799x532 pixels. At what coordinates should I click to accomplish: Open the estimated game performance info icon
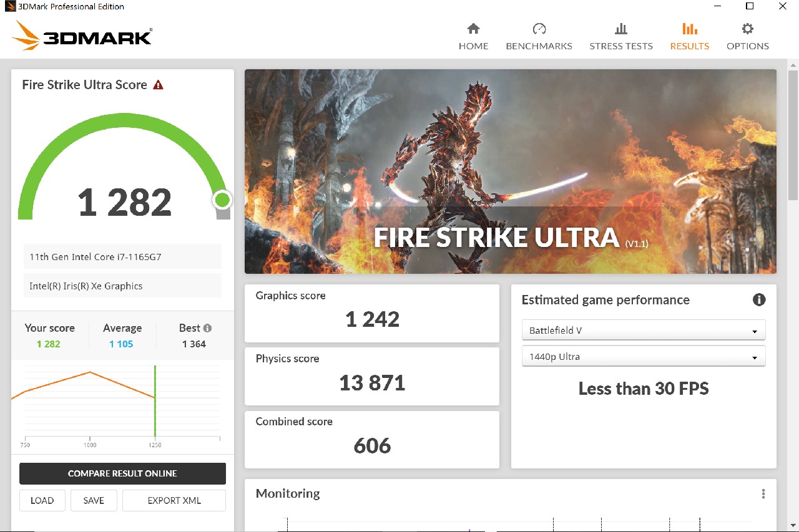[x=759, y=300]
